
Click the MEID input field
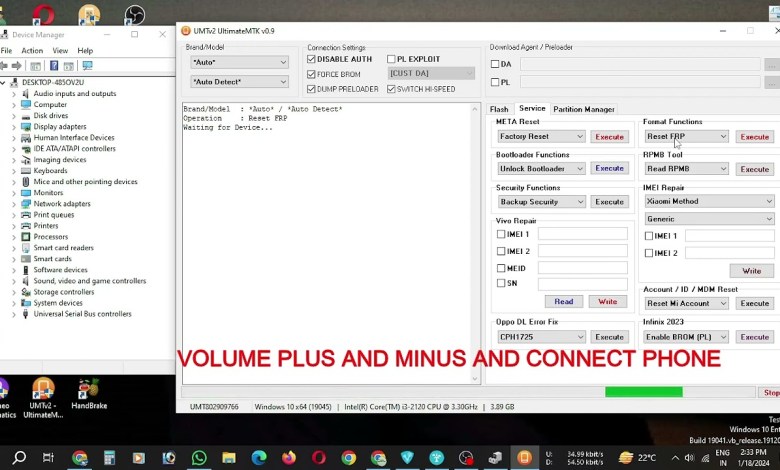(582, 268)
